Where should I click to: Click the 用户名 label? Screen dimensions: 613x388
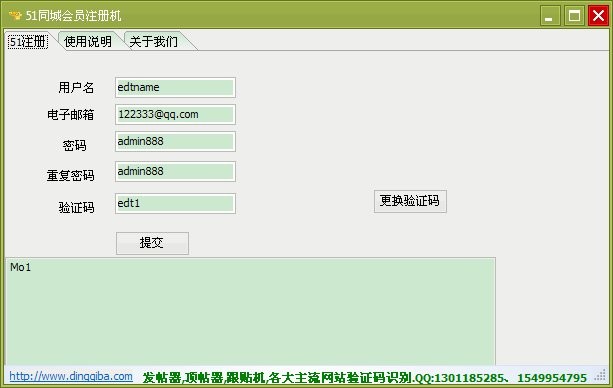click(x=76, y=88)
